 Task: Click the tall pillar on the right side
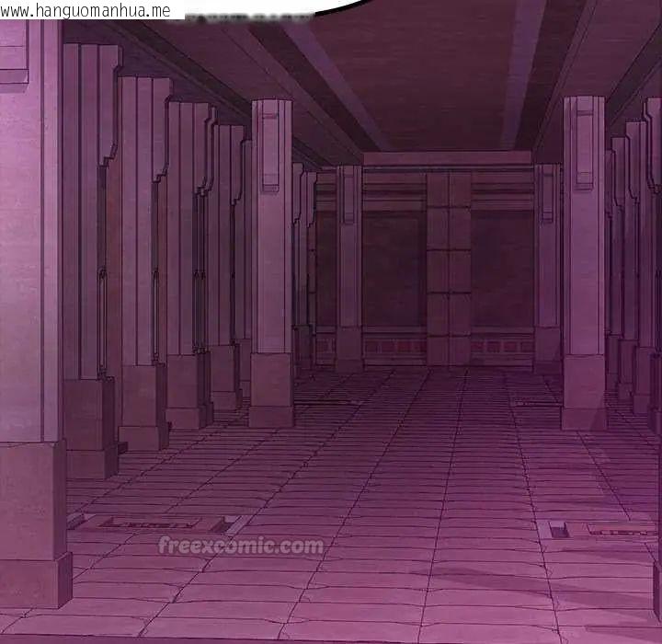click(584, 263)
